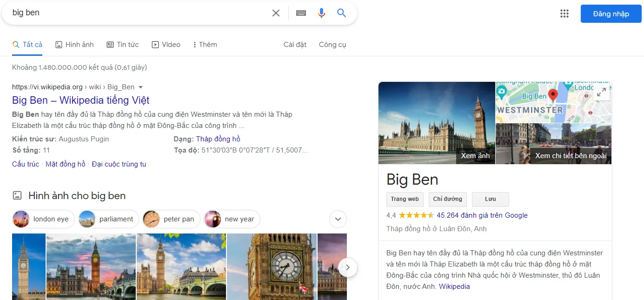Click the rating stars in the knowledge panel
Screen dimensions: 644x300
(416, 215)
